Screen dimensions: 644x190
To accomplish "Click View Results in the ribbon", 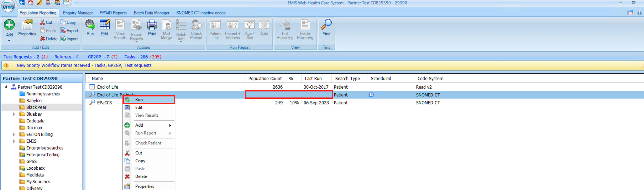I will [x=120, y=30].
